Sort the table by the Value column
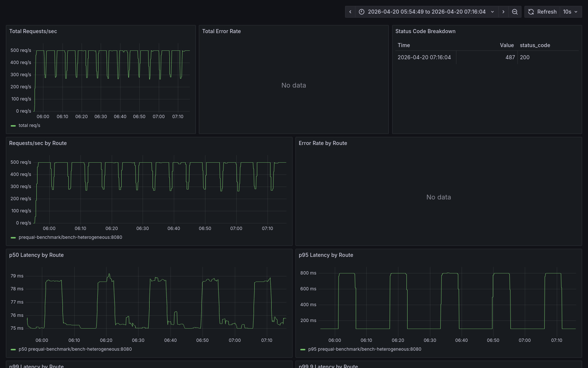This screenshot has width=588, height=368. point(507,45)
